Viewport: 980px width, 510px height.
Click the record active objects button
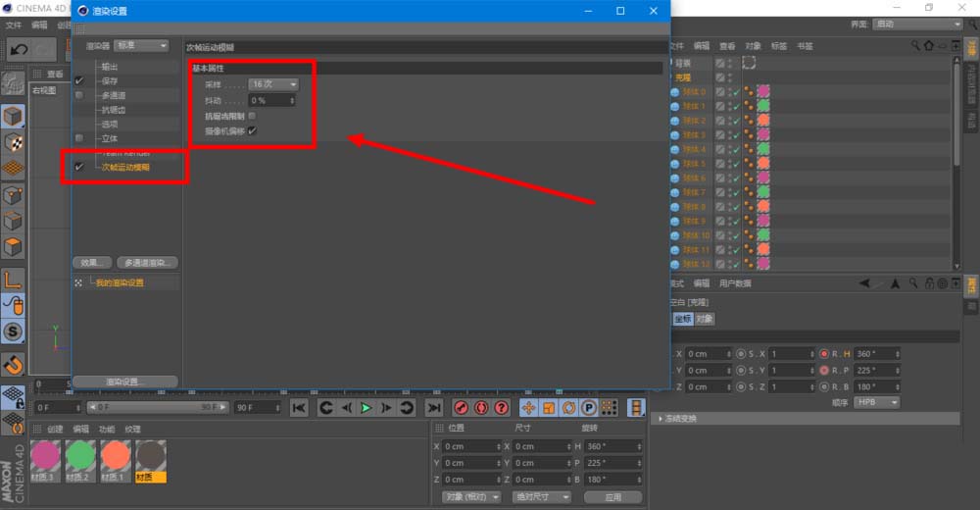coord(462,408)
